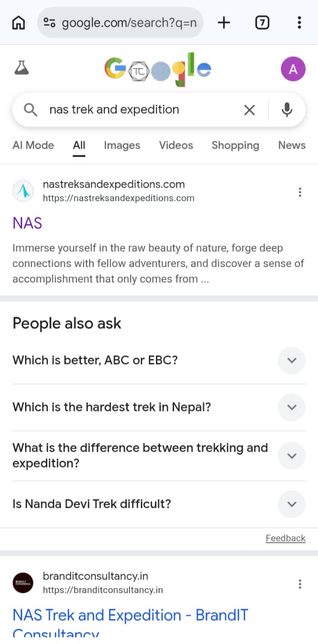Expand 'Which is the hardest trek in Nepal?'

[291, 408]
